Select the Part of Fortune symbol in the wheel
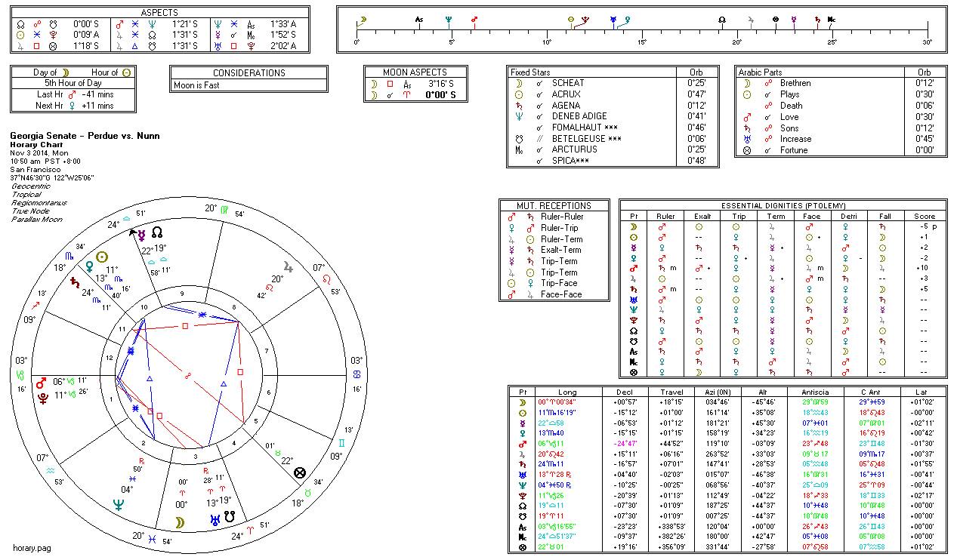This screenshot has height=560, width=957. (x=300, y=473)
